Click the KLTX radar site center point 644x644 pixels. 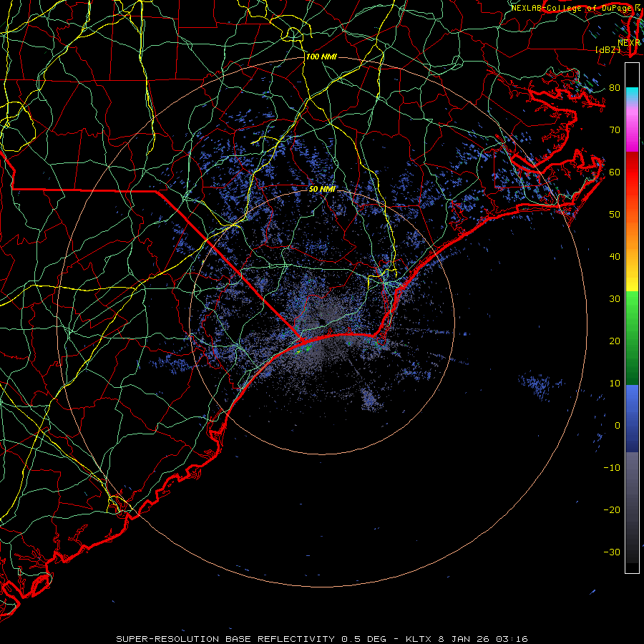pyautogui.click(x=322, y=322)
